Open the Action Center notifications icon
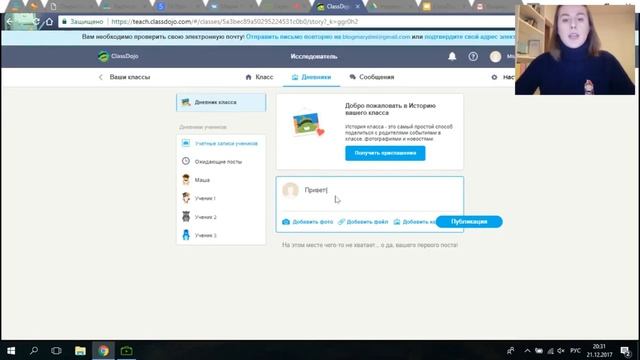 pyautogui.click(x=625, y=351)
